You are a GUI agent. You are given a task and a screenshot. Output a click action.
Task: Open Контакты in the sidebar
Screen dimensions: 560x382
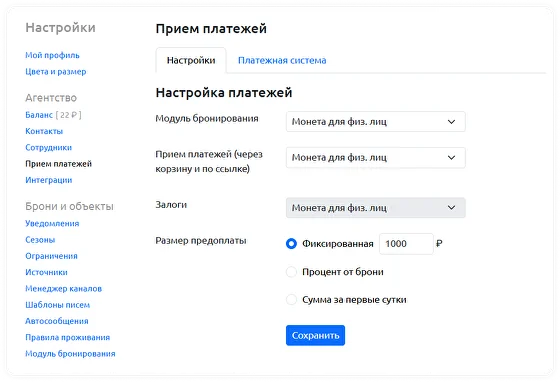point(44,131)
